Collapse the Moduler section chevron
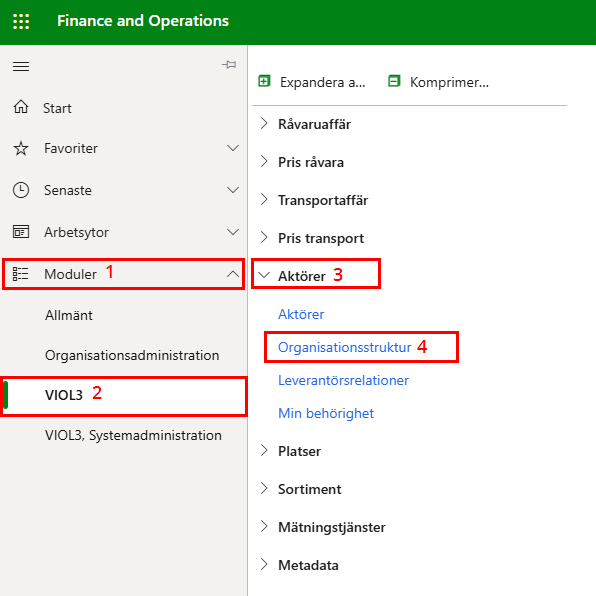Screen dimensions: 596x596 (233, 274)
